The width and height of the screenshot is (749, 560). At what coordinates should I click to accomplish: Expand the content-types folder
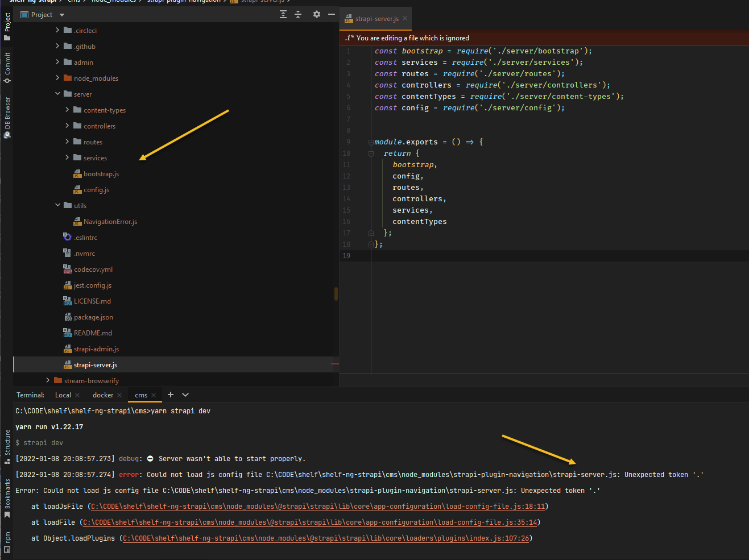67,110
